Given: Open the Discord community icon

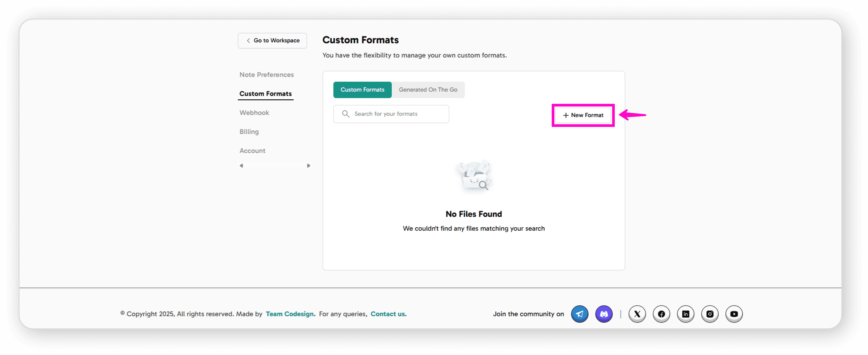Looking at the screenshot, I should pyautogui.click(x=604, y=314).
